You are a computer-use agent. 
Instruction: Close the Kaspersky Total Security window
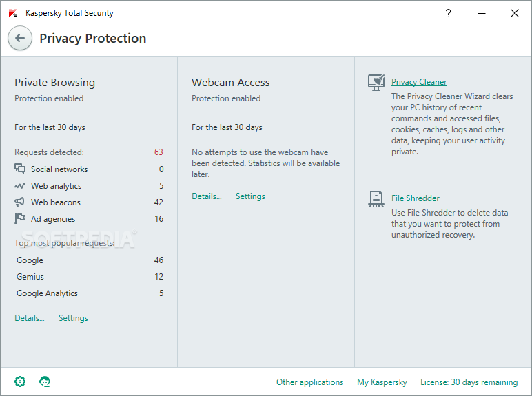514,13
